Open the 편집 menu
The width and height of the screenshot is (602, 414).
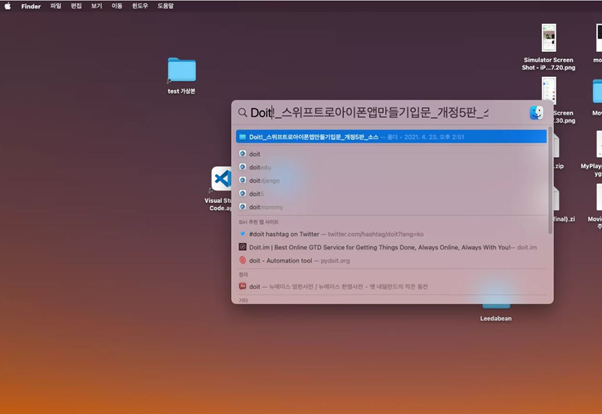pos(76,6)
